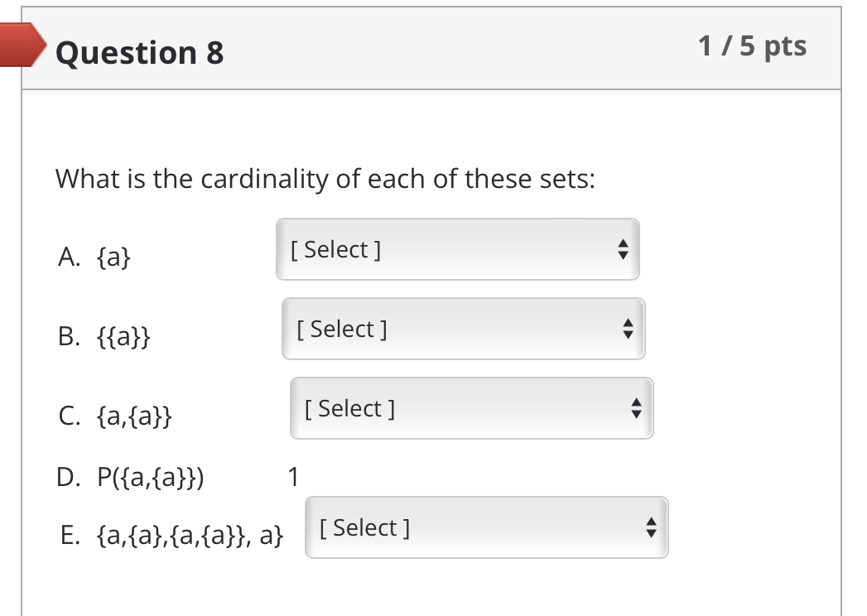
Task: Click the up-down arrows for set {a,{a}}
Action: point(636,408)
